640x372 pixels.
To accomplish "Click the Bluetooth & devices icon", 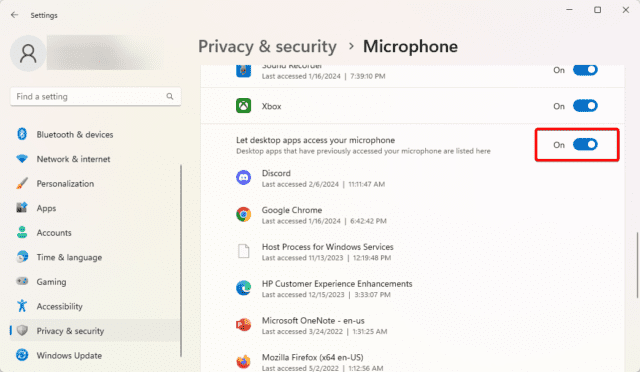I will pyautogui.click(x=22, y=134).
